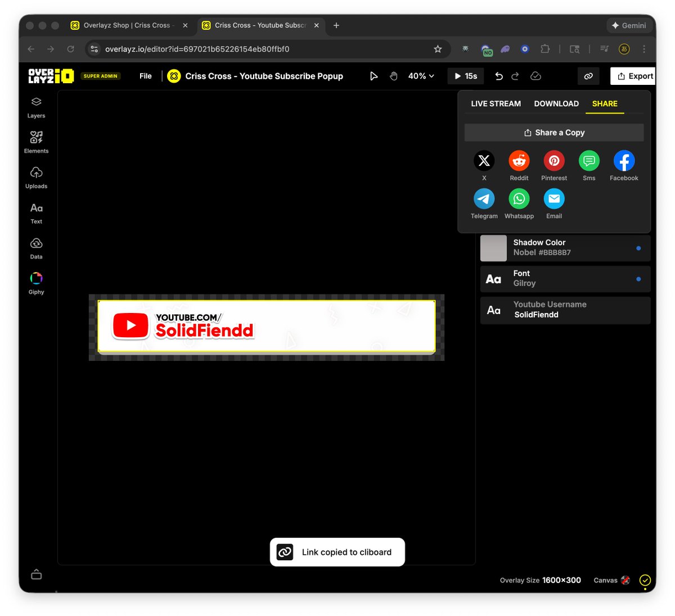Open a new browser tab
This screenshot has width=675, height=616.
(x=336, y=25)
